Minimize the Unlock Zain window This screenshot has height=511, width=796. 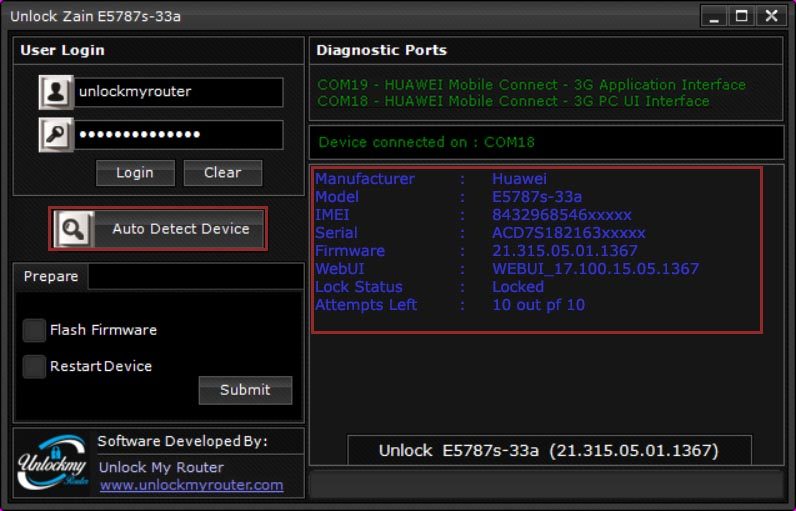click(x=714, y=16)
